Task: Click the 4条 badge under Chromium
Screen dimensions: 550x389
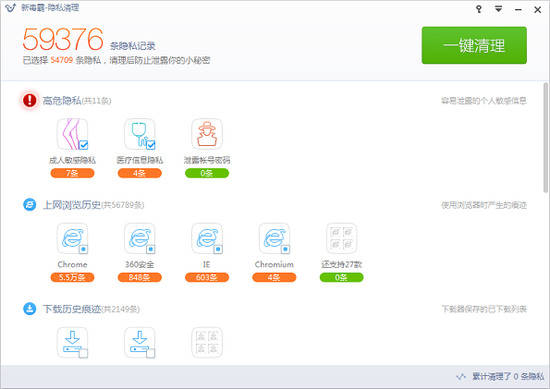Action: tap(274, 277)
